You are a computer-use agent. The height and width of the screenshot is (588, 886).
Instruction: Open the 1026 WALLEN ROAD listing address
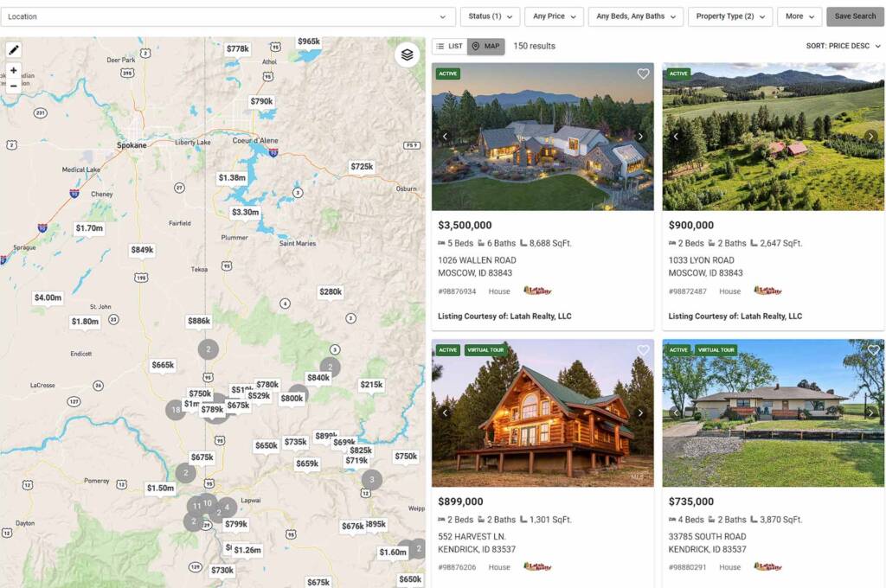pyautogui.click(x=477, y=260)
